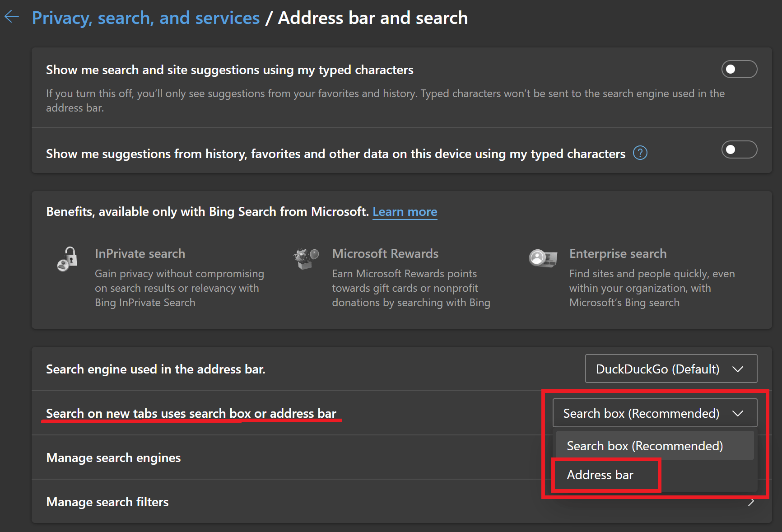Click the 'Benefits, available only with Bing' text

tap(208, 211)
